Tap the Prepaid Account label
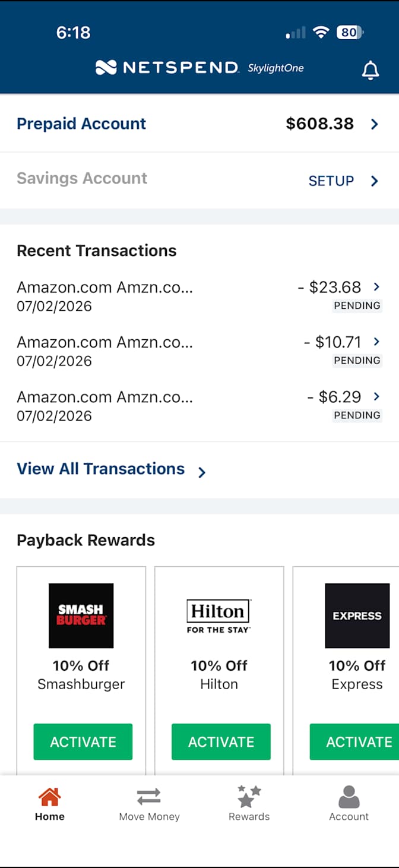This screenshot has width=399, height=868. 81,124
